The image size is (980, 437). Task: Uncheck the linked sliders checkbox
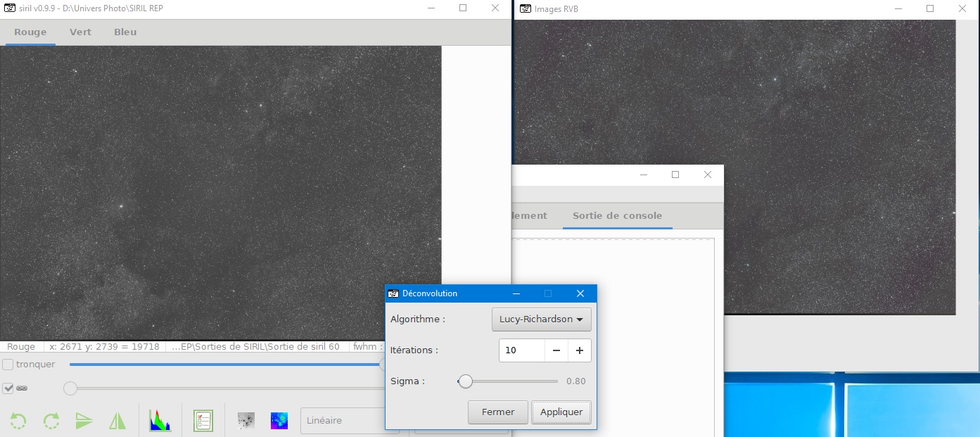tap(8, 388)
